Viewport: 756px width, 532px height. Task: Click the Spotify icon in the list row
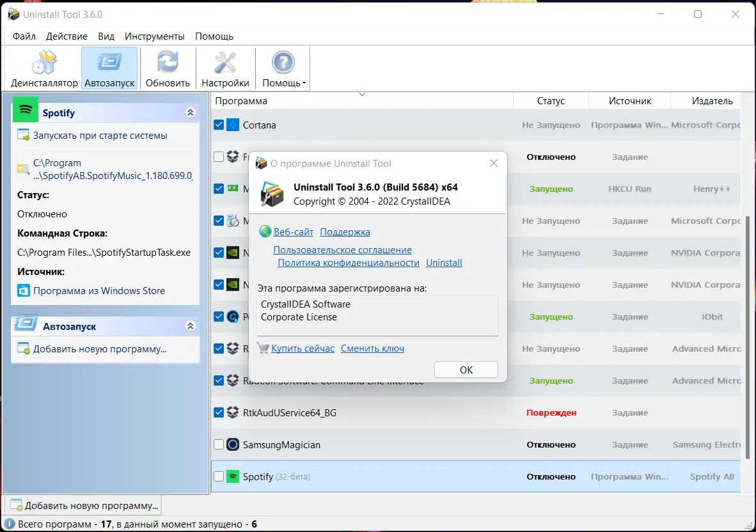click(233, 476)
